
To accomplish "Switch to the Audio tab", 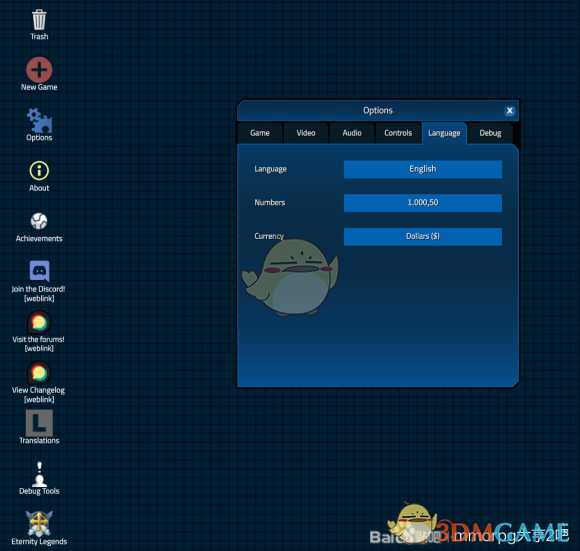I will coord(352,133).
